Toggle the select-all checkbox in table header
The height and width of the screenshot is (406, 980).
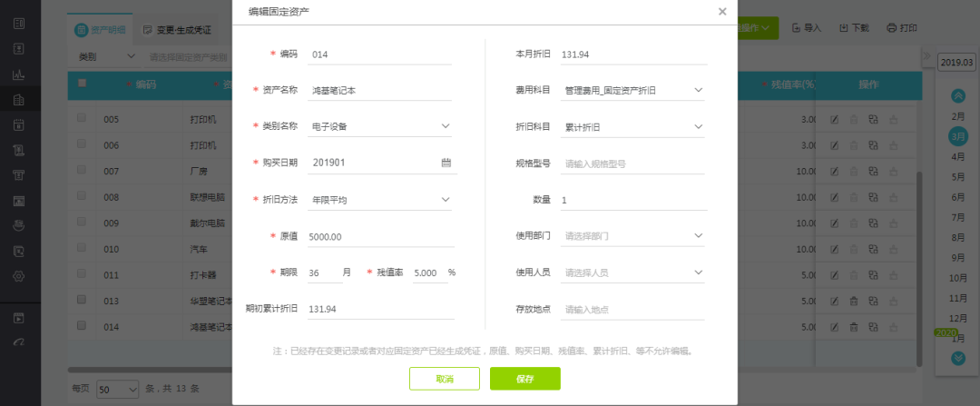82,84
